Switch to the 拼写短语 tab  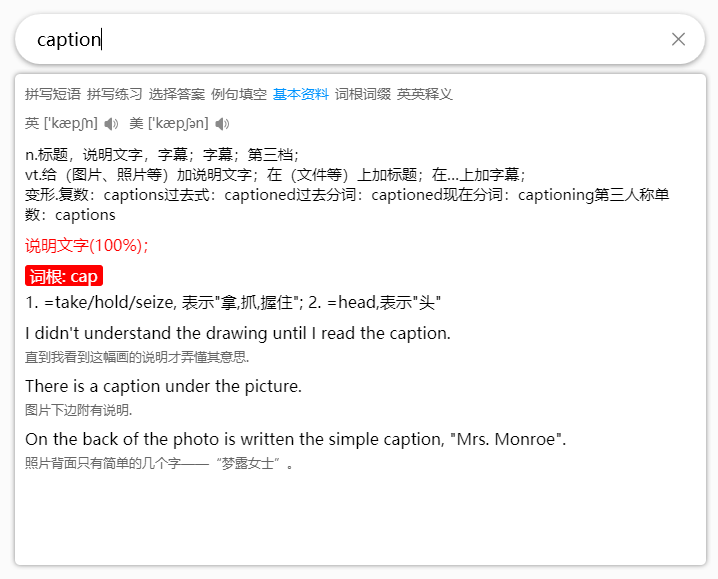click(x=53, y=94)
